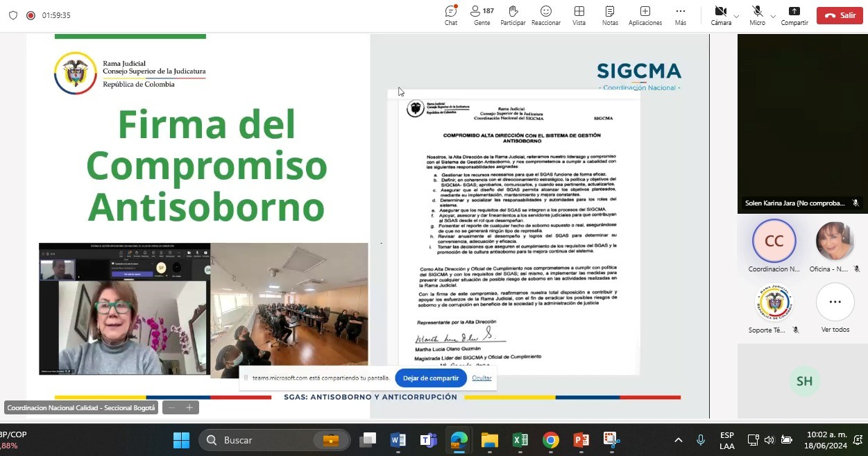
Task: Click Dejar de compartir button
Action: (x=431, y=378)
